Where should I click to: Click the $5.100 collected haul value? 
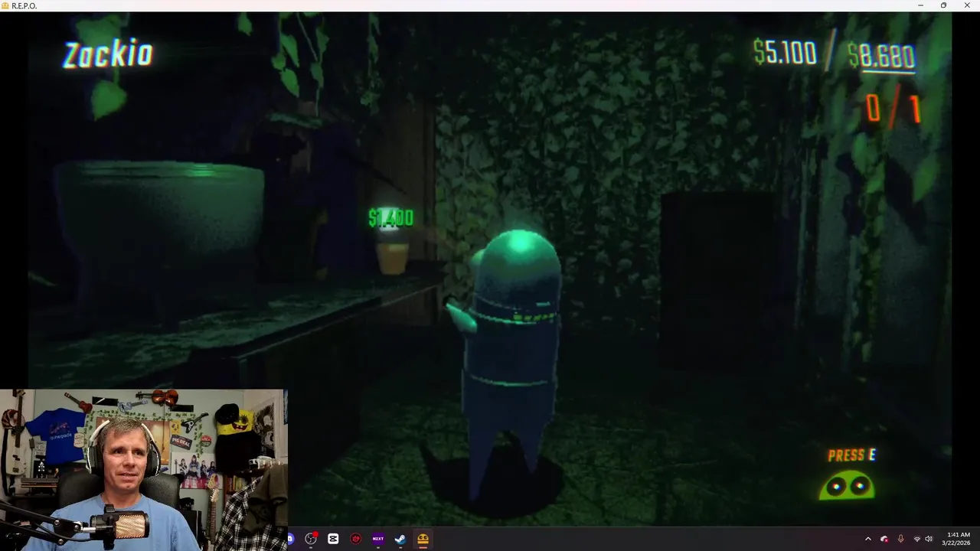[785, 53]
